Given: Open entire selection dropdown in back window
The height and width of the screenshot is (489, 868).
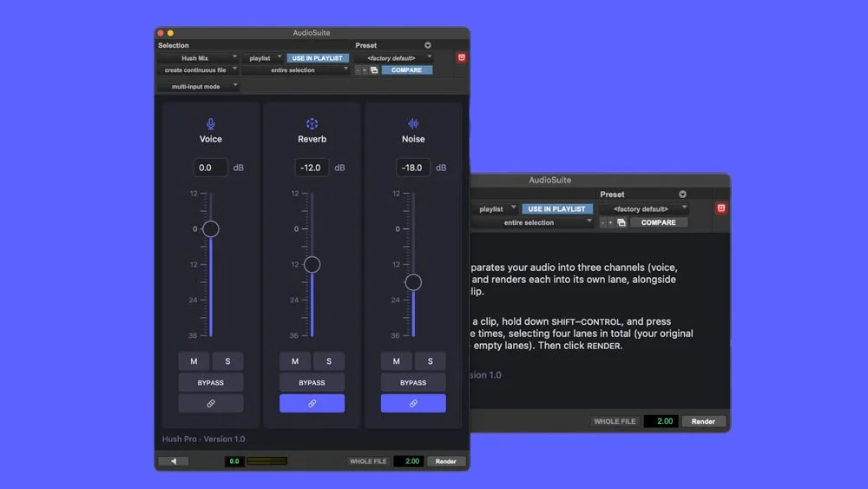Looking at the screenshot, I should point(532,222).
